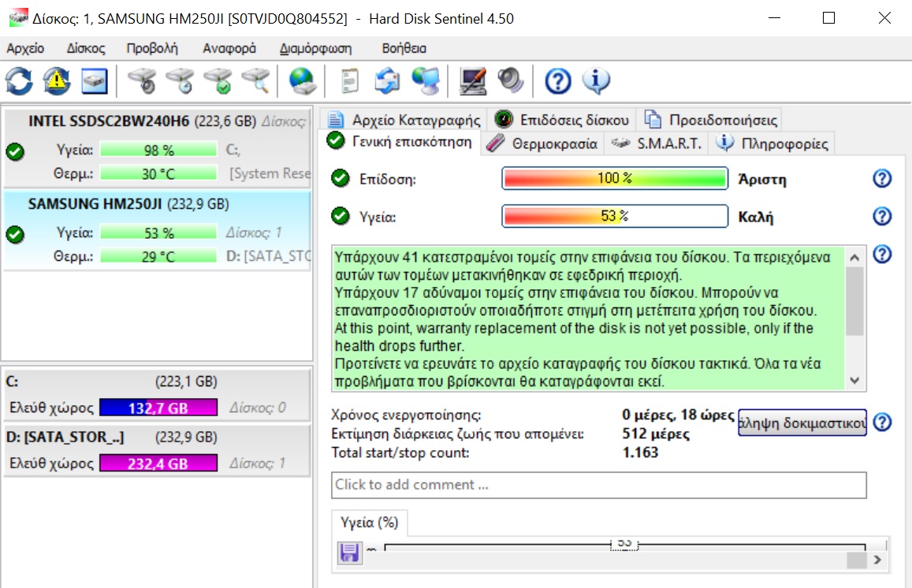Screen dimensions: 912x588
Task: Save the health graph with floppy icon
Action: [x=348, y=553]
